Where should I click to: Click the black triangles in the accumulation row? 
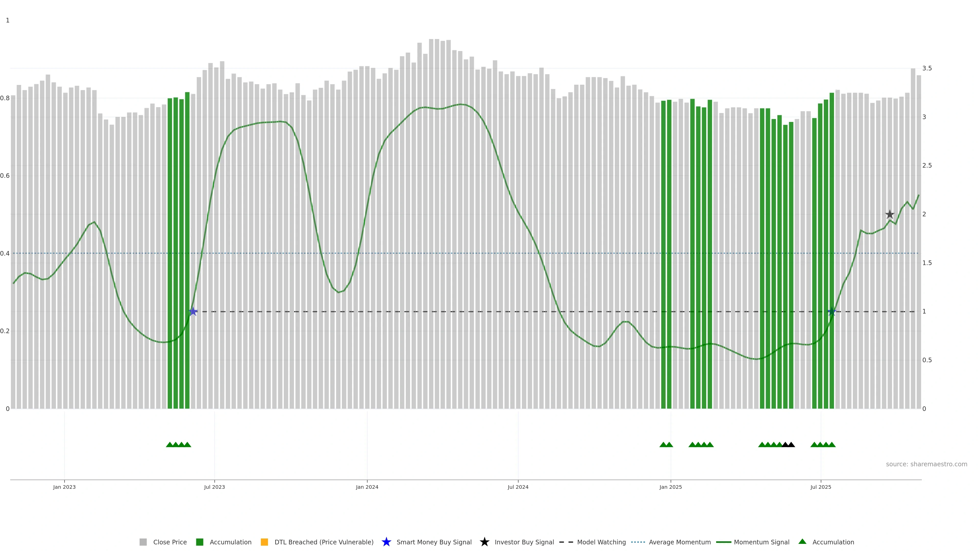click(x=788, y=445)
